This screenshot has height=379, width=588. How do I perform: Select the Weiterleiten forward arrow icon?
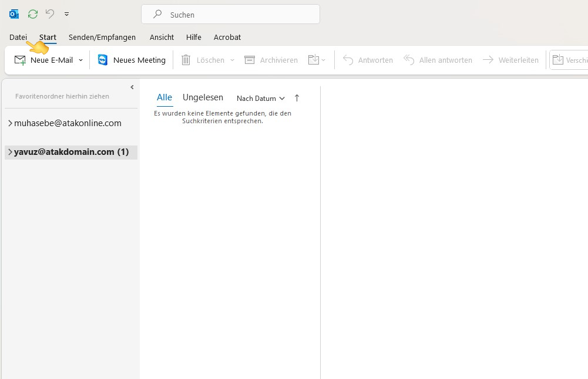(488, 59)
